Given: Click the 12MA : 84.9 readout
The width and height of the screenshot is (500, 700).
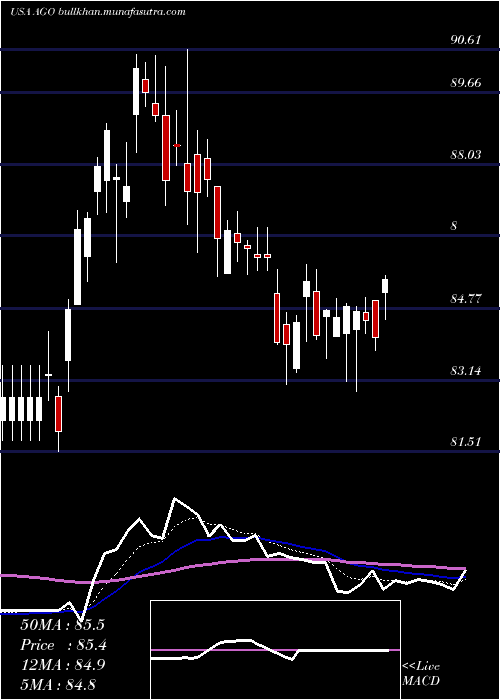Looking at the screenshot, I should [x=62, y=665].
